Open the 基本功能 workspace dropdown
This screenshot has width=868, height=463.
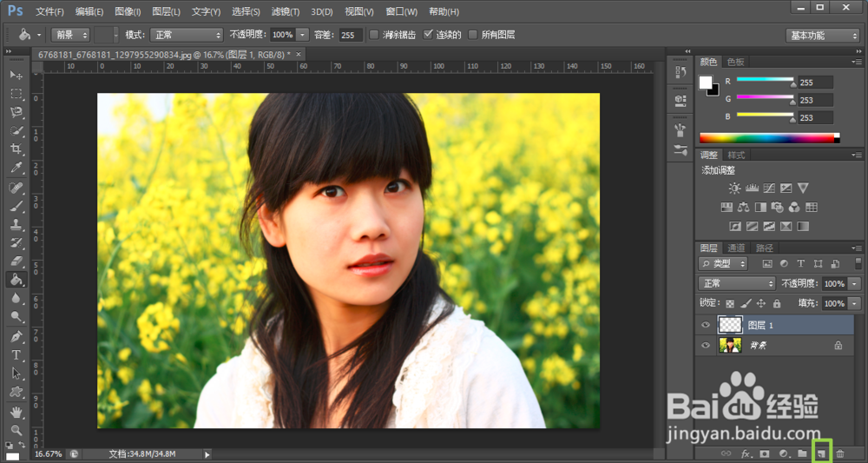[x=822, y=36]
